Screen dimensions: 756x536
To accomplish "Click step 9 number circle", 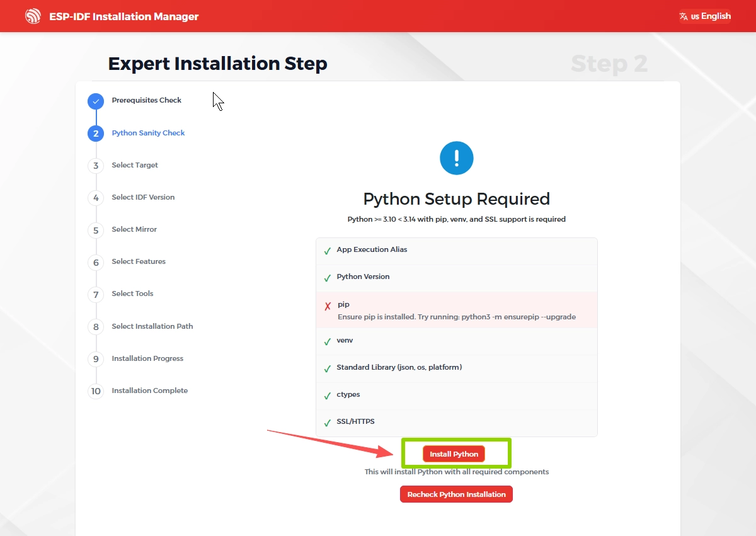I will pyautogui.click(x=96, y=359).
